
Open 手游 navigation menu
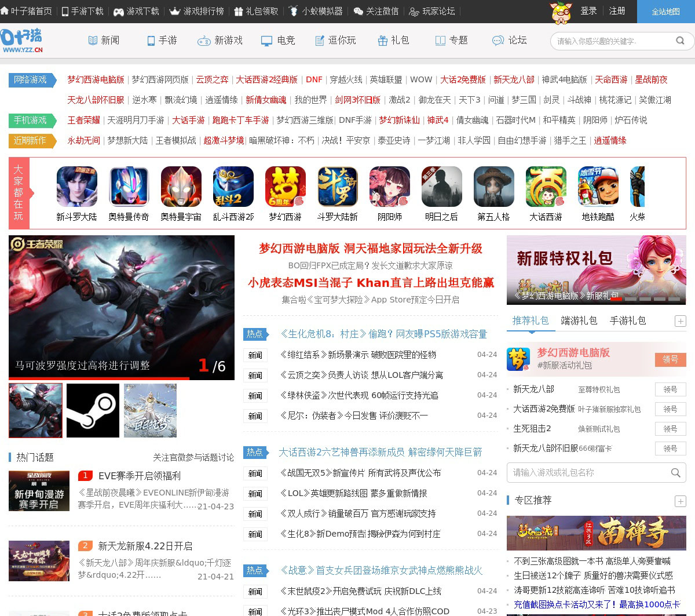point(162,40)
